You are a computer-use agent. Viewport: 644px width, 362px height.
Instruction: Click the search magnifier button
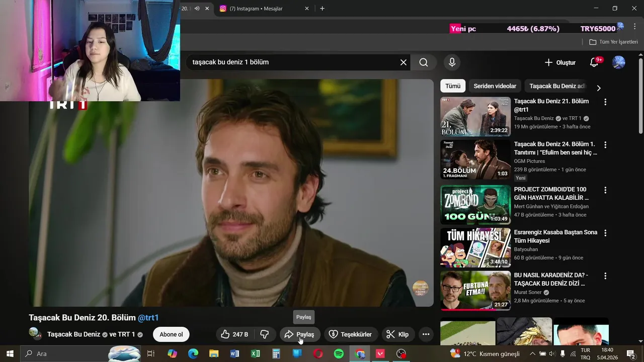[x=424, y=62]
